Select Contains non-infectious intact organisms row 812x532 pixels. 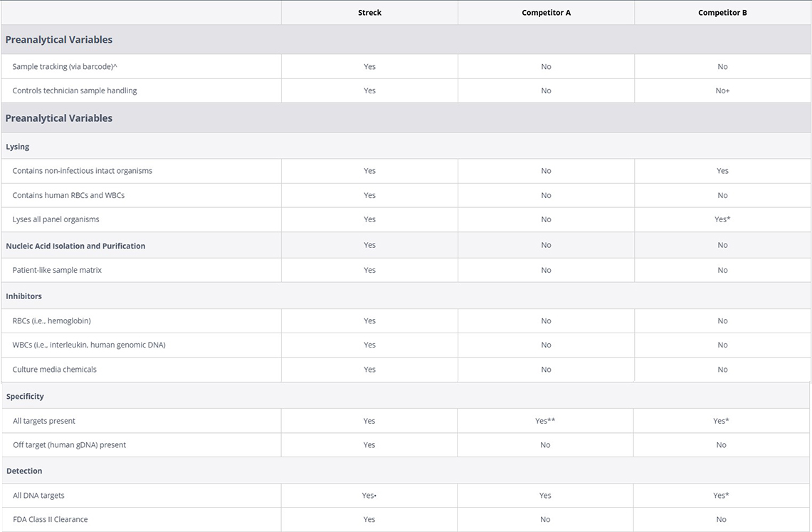tap(82, 171)
